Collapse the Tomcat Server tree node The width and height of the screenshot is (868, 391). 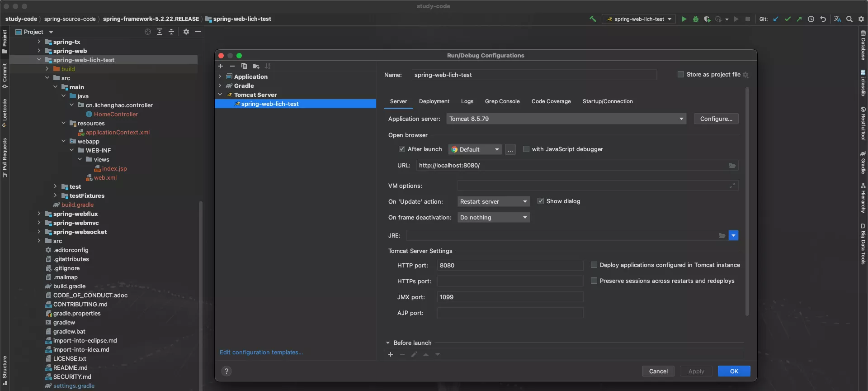click(x=220, y=95)
